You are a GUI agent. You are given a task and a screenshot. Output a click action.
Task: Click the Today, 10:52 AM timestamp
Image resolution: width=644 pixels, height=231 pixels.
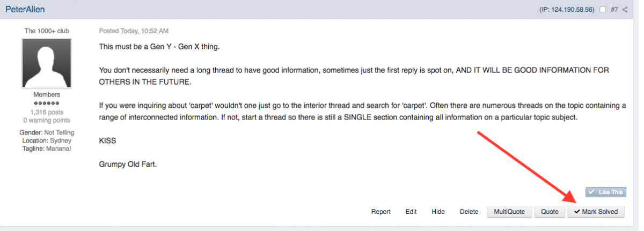tap(144, 31)
